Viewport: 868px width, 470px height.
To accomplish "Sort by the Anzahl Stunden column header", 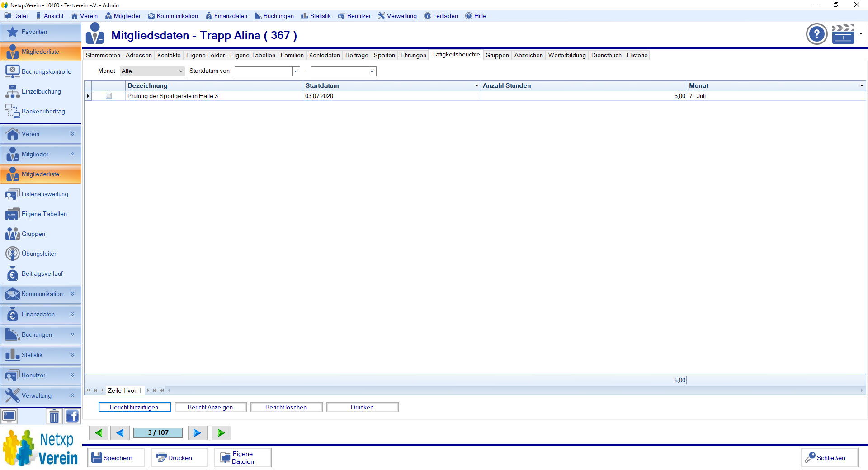I will tap(583, 86).
